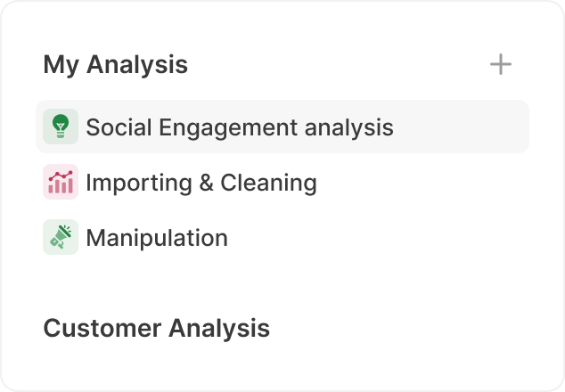Open Importing & Cleaning
The width and height of the screenshot is (565, 392).
[x=201, y=183]
